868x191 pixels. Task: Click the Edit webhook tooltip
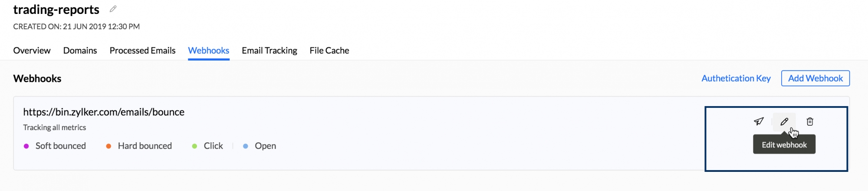(784, 145)
